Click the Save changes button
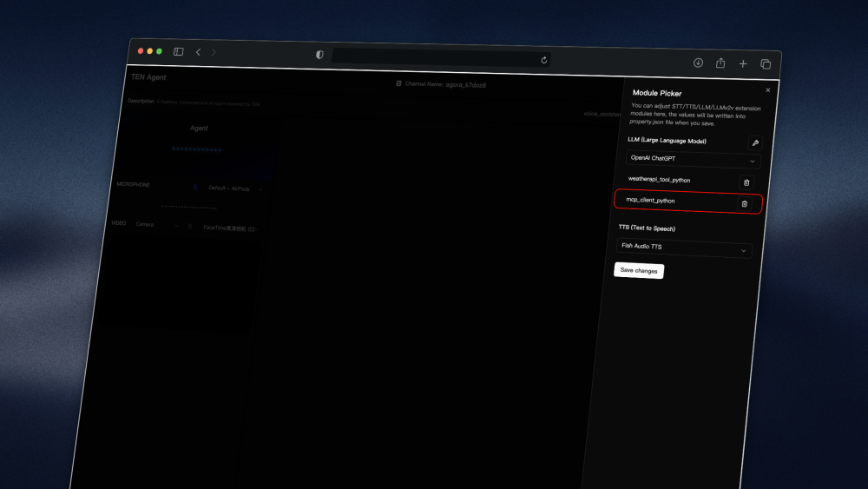 pos(639,270)
